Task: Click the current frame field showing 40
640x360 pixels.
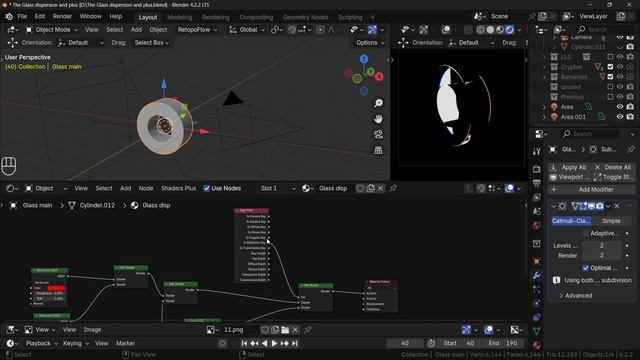Action: coord(404,343)
